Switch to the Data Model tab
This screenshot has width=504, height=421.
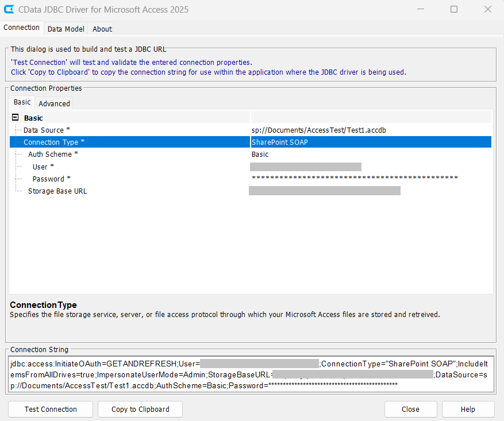point(66,29)
